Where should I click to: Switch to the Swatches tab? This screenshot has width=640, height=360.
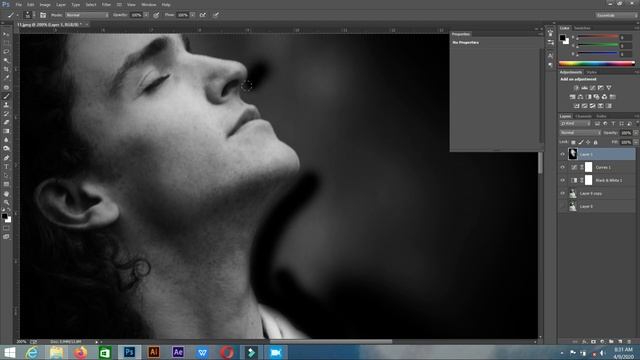tap(582, 28)
